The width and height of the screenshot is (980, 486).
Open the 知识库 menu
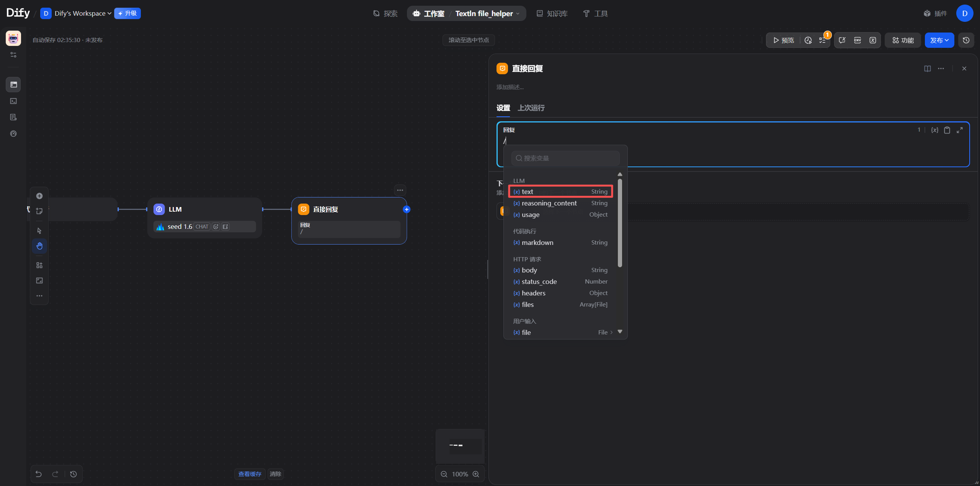552,14
